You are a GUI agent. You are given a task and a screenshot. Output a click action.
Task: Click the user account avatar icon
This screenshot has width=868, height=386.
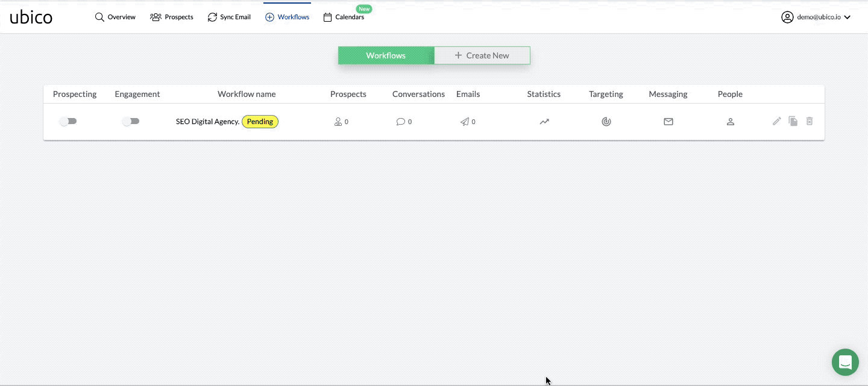[787, 17]
